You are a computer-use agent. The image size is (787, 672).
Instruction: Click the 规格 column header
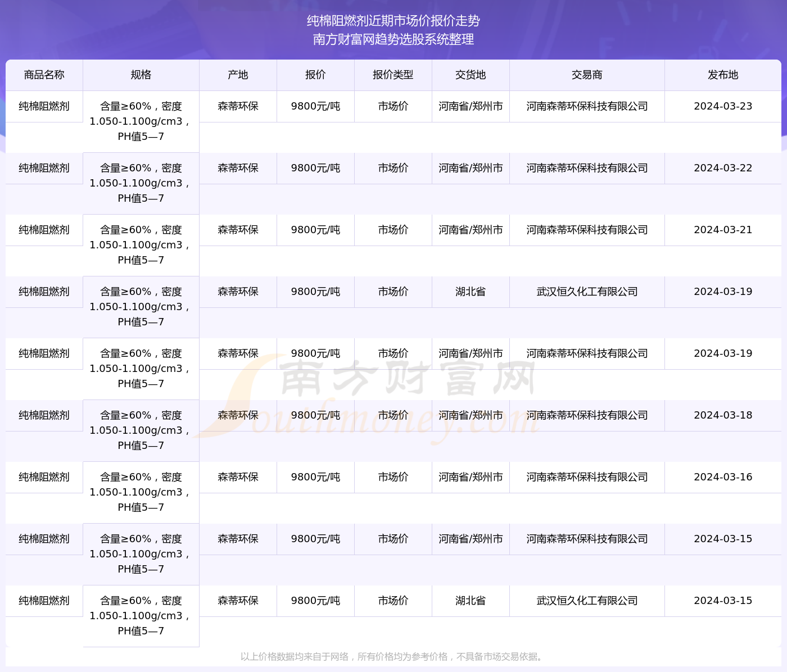(141, 75)
